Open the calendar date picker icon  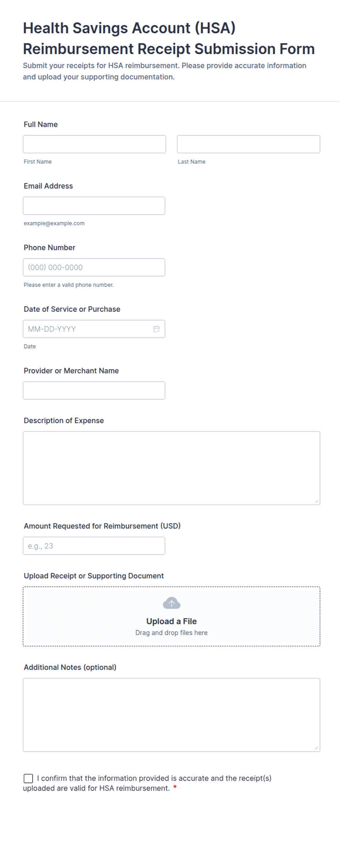tap(156, 329)
